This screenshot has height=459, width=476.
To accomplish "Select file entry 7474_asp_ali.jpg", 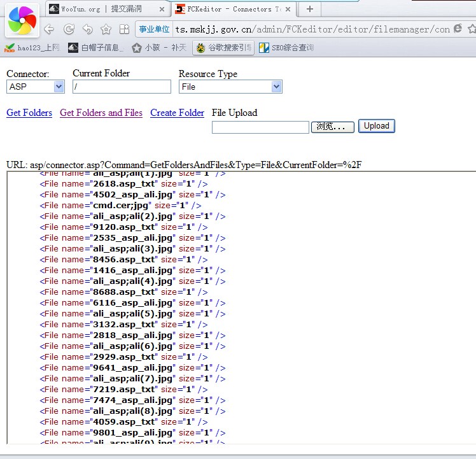I will 132,400.
